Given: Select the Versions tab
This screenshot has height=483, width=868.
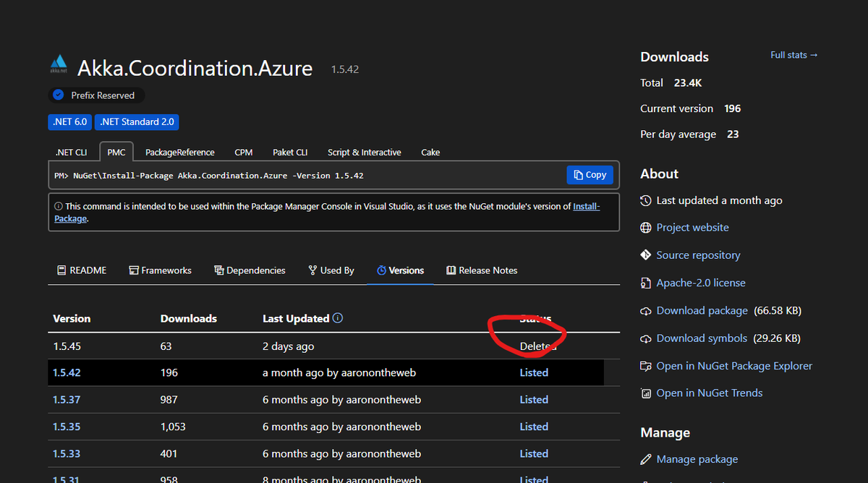Looking at the screenshot, I should coord(401,270).
